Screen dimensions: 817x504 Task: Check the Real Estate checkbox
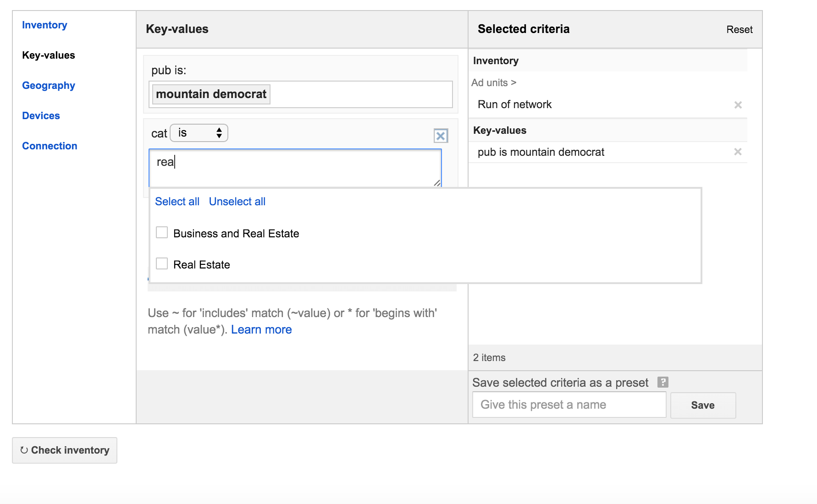tap(162, 264)
